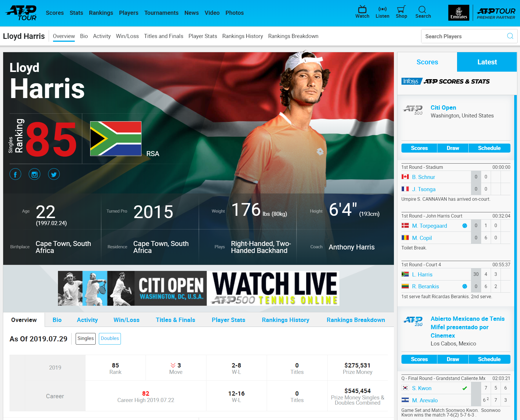Image resolution: width=520 pixels, height=420 pixels.
Task: Click the Emirates sponsor logo
Action: point(459,13)
